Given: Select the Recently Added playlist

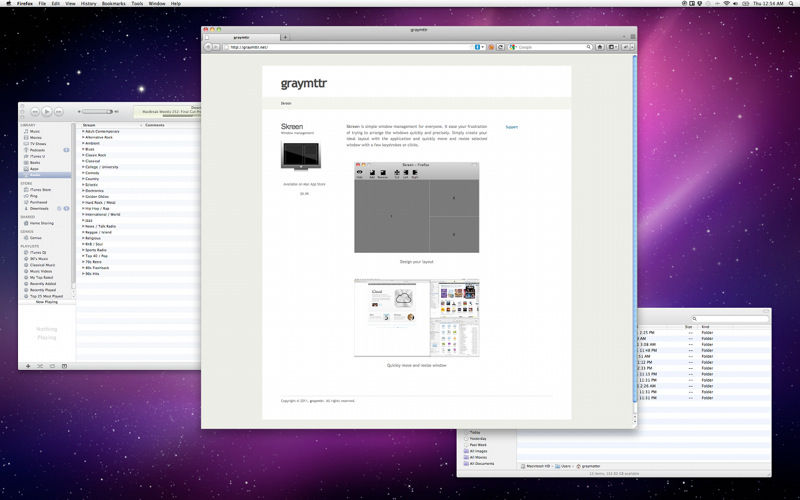Looking at the screenshot, I should [43, 284].
